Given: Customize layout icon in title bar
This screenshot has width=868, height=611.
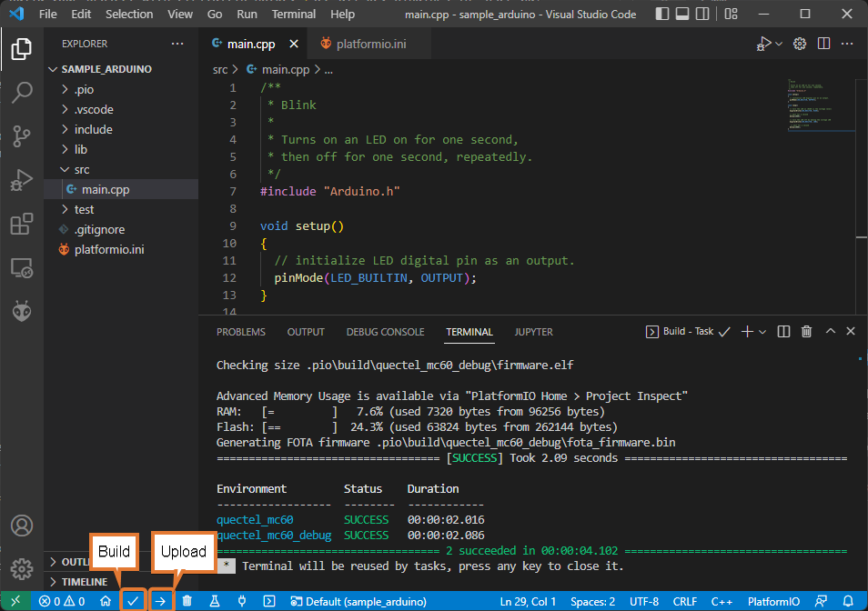Looking at the screenshot, I should pos(732,14).
